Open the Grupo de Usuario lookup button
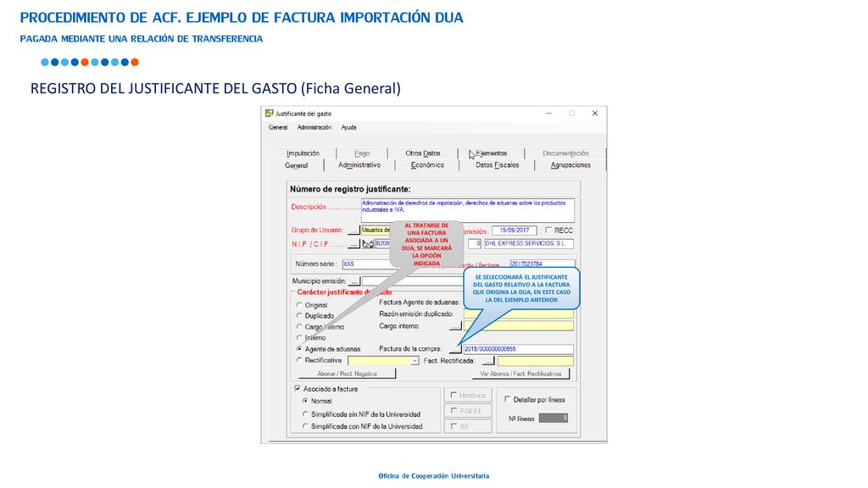868x488 pixels. pyautogui.click(x=353, y=230)
